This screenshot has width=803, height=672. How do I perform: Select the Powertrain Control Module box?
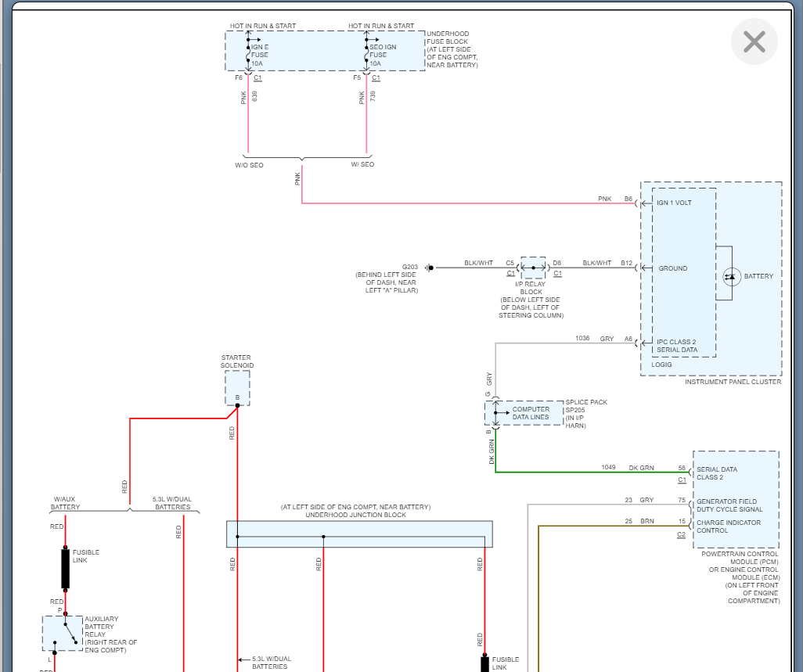pos(736,498)
